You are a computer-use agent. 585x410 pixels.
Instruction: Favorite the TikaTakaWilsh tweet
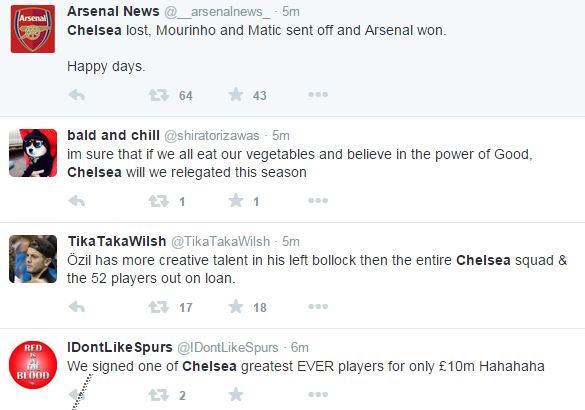(x=236, y=307)
